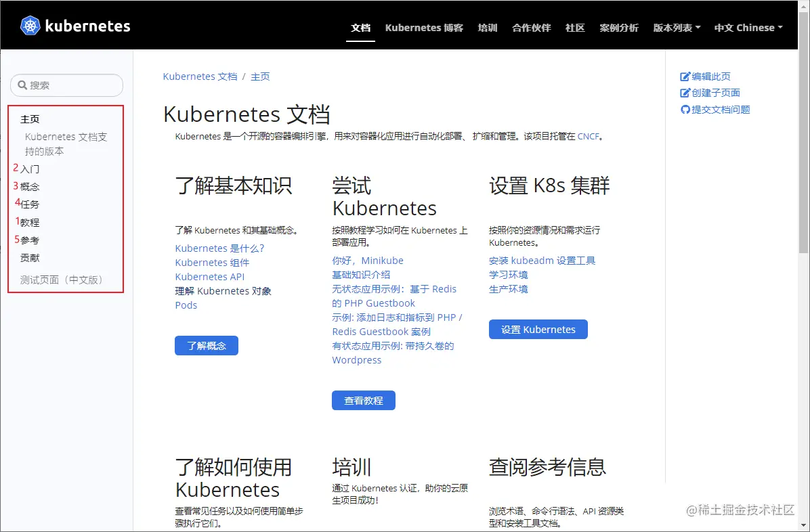
Task: Open 生产环境 link
Action: click(509, 289)
